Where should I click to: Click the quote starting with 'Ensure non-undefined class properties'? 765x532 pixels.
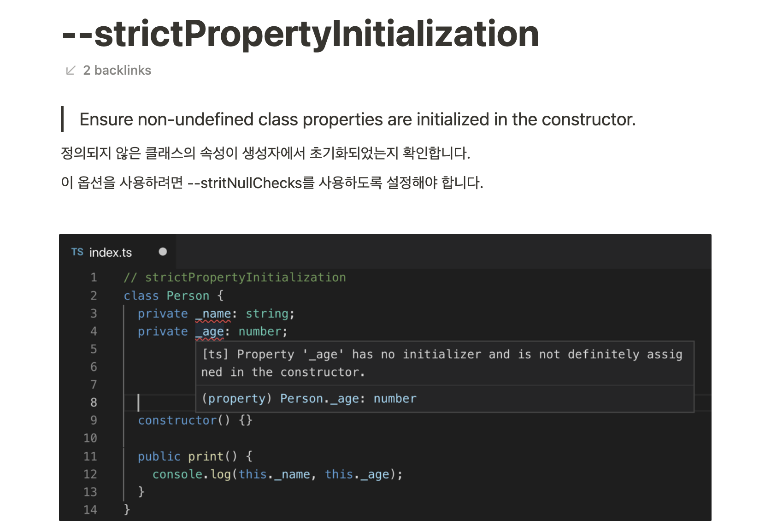[x=358, y=119]
